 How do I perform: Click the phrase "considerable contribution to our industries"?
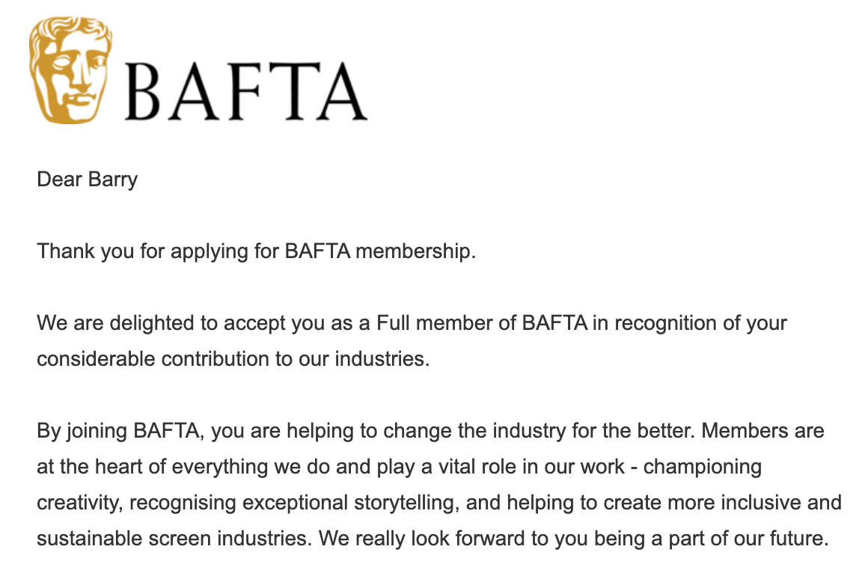(x=233, y=359)
